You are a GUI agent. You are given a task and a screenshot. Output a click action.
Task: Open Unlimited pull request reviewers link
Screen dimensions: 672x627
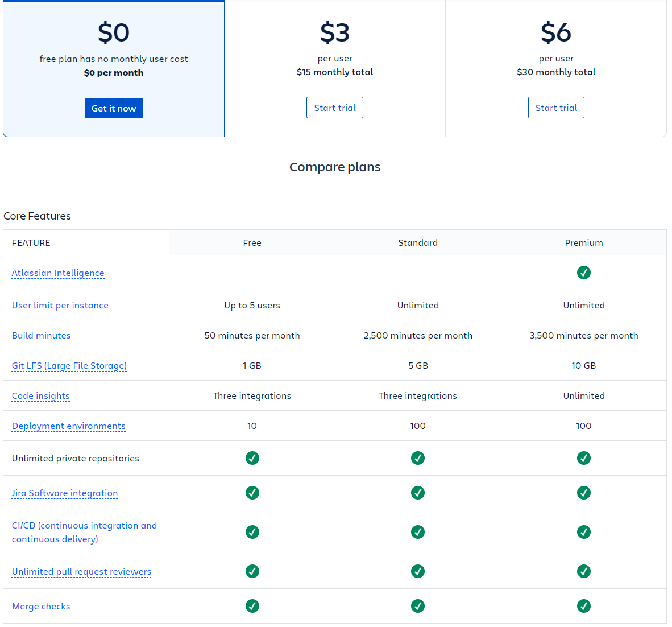click(81, 572)
